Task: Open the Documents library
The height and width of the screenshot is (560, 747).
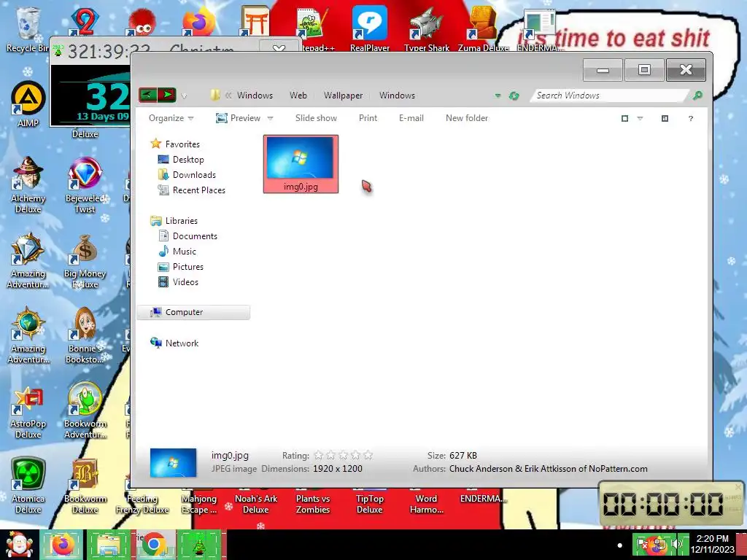Action: click(187, 236)
